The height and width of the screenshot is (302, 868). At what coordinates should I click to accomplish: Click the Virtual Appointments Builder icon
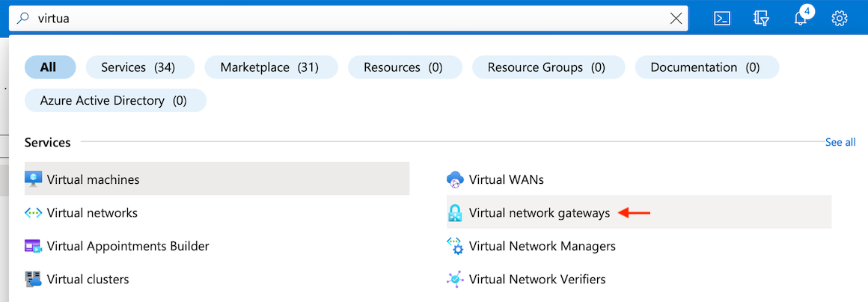coord(33,246)
